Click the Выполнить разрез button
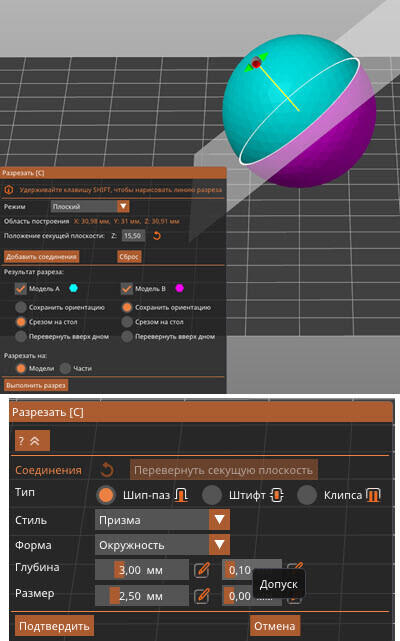Viewport: 400px width, 641px height. click(36, 385)
